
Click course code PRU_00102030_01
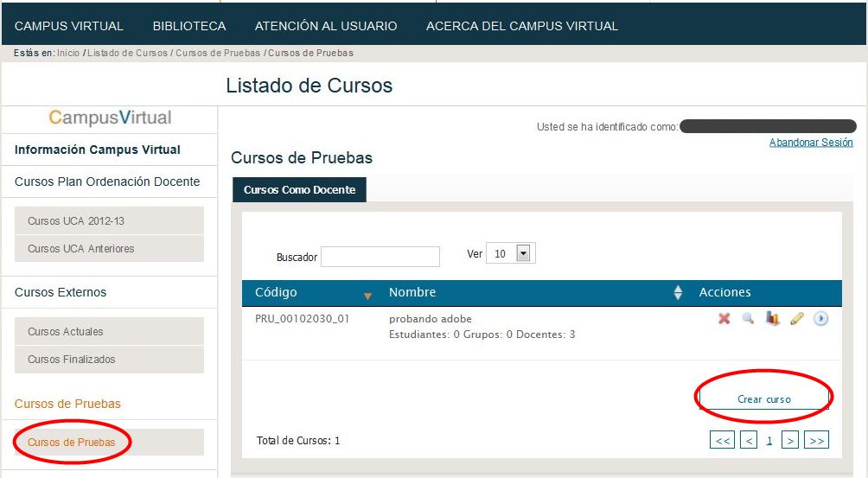pos(303,319)
